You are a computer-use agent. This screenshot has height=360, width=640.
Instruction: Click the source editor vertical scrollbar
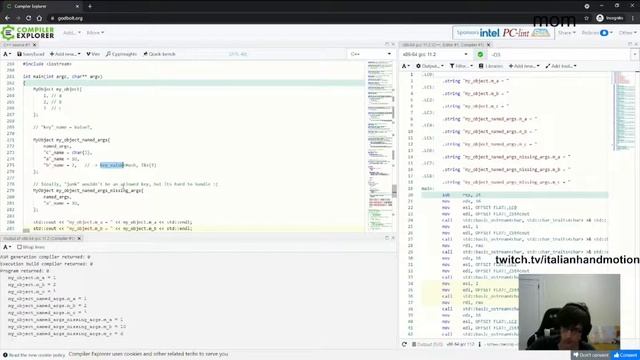coord(394,190)
